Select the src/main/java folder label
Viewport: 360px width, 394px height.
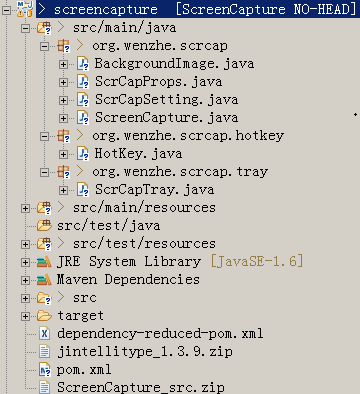tap(124, 28)
